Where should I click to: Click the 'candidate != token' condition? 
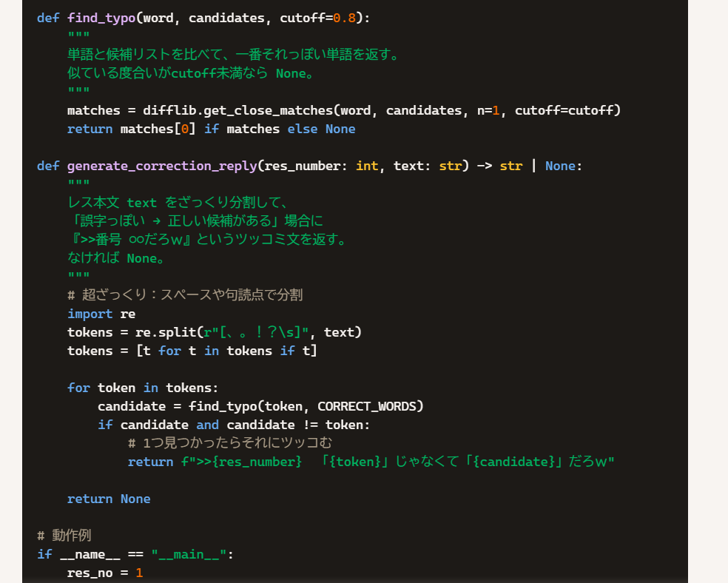coord(297,425)
